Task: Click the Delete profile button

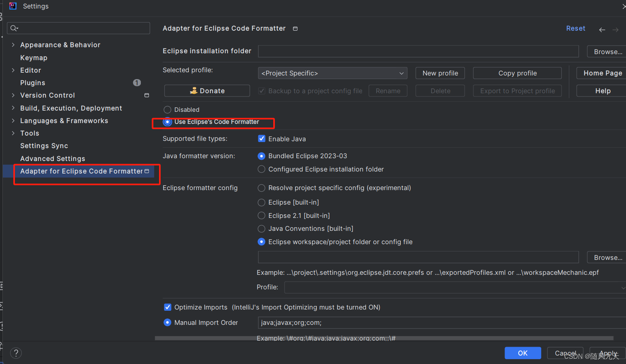Action: point(440,91)
